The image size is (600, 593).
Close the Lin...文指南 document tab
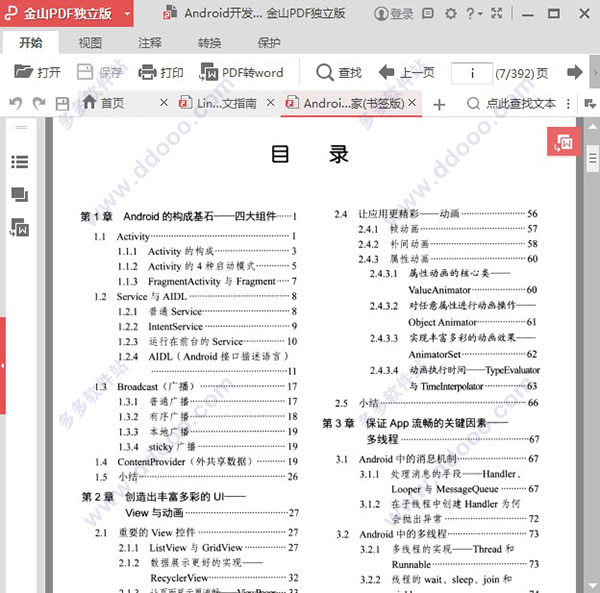[x=271, y=103]
